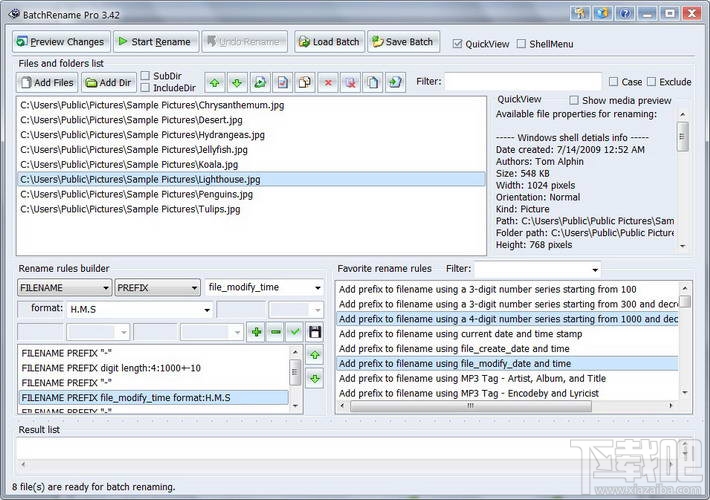Click the blue help question mark icon
The height and width of the screenshot is (500, 710).
point(625,13)
